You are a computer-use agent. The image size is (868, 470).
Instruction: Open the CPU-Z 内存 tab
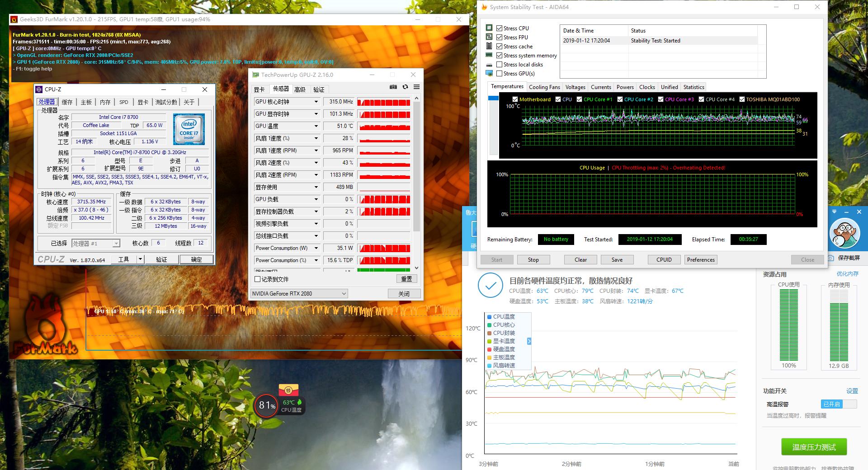pyautogui.click(x=105, y=102)
